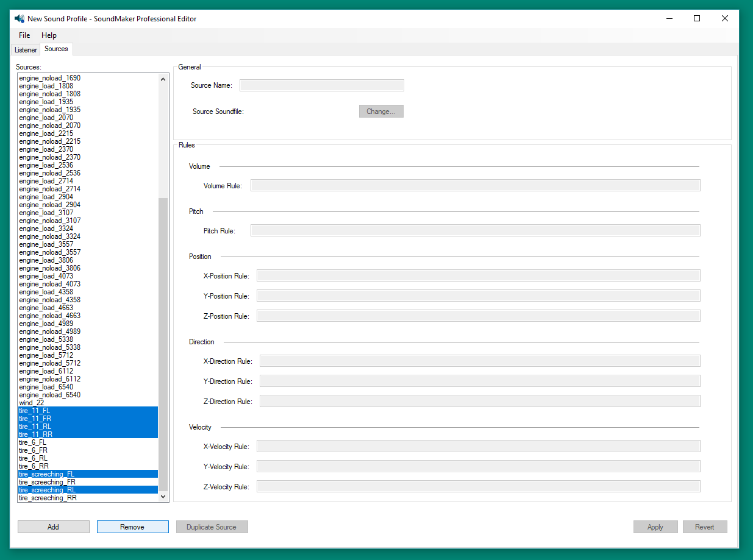Viewport: 753px width, 560px height.
Task: Click the Apply button
Action: click(655, 527)
